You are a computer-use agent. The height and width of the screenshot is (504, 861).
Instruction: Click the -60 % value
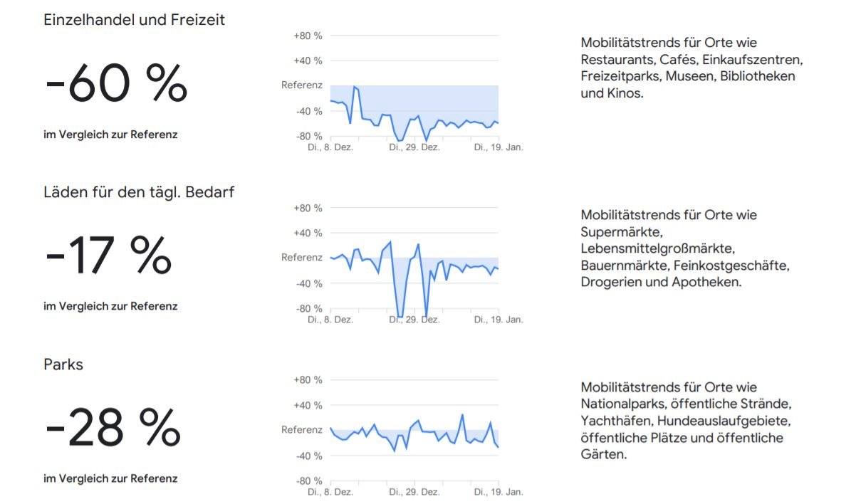tap(116, 84)
